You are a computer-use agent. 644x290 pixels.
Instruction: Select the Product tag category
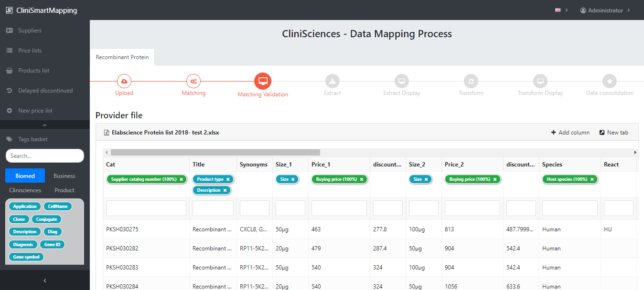[64, 190]
